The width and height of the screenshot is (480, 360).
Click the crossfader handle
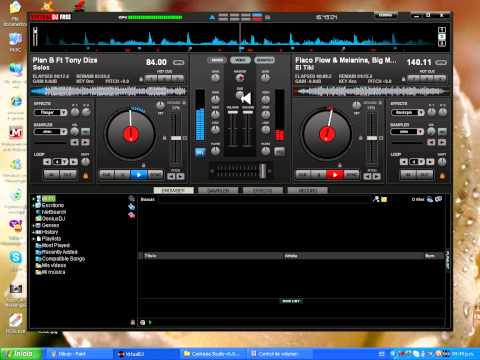coord(263,171)
